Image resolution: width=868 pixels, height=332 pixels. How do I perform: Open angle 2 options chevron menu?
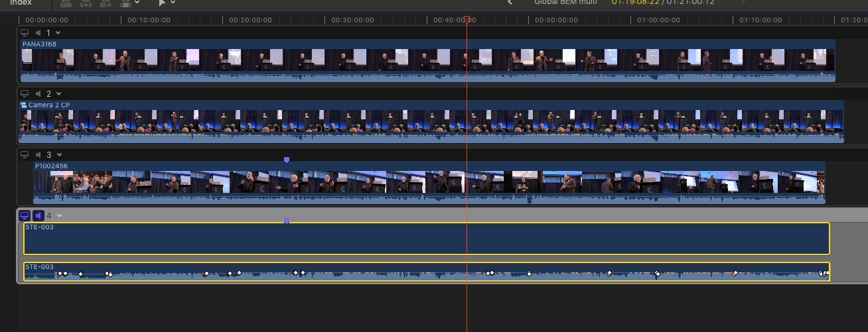[58, 94]
